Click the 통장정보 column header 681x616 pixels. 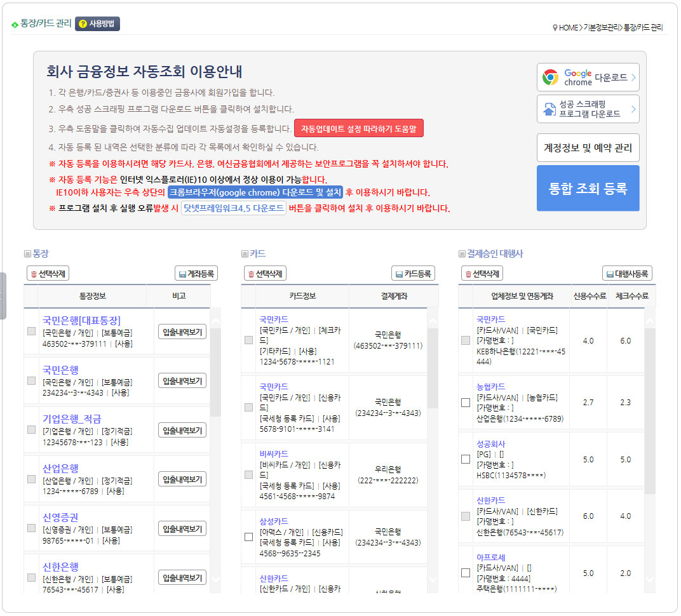(92, 296)
